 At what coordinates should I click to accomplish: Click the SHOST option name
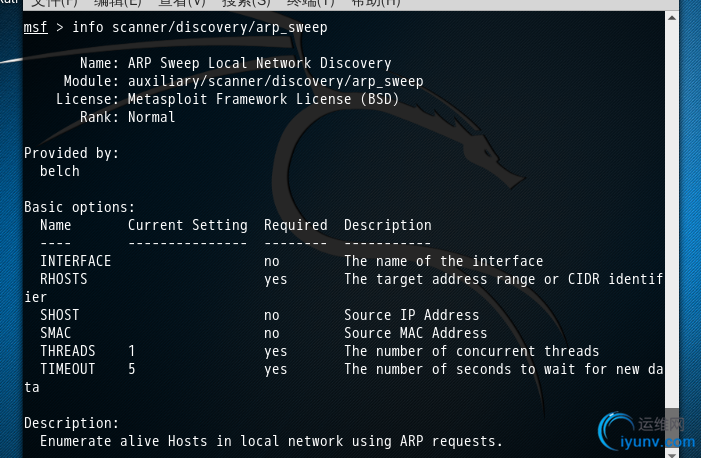[60, 315]
